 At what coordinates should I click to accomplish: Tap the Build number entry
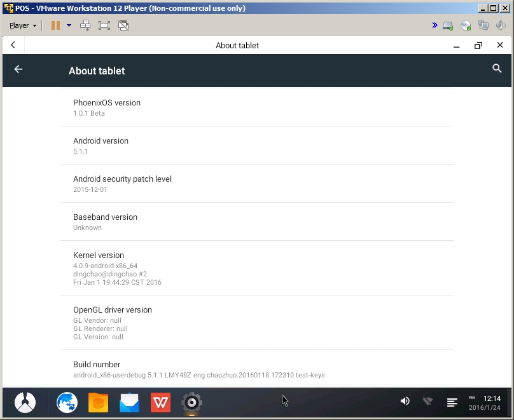[257, 369]
